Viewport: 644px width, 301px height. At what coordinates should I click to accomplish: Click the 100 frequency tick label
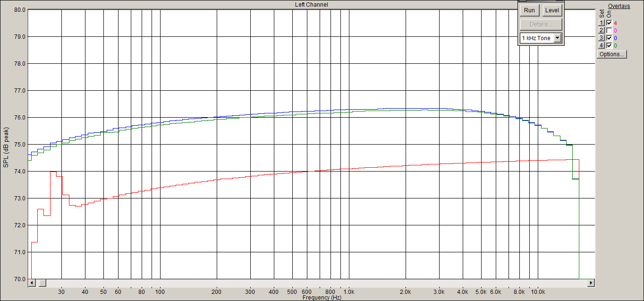tap(161, 292)
